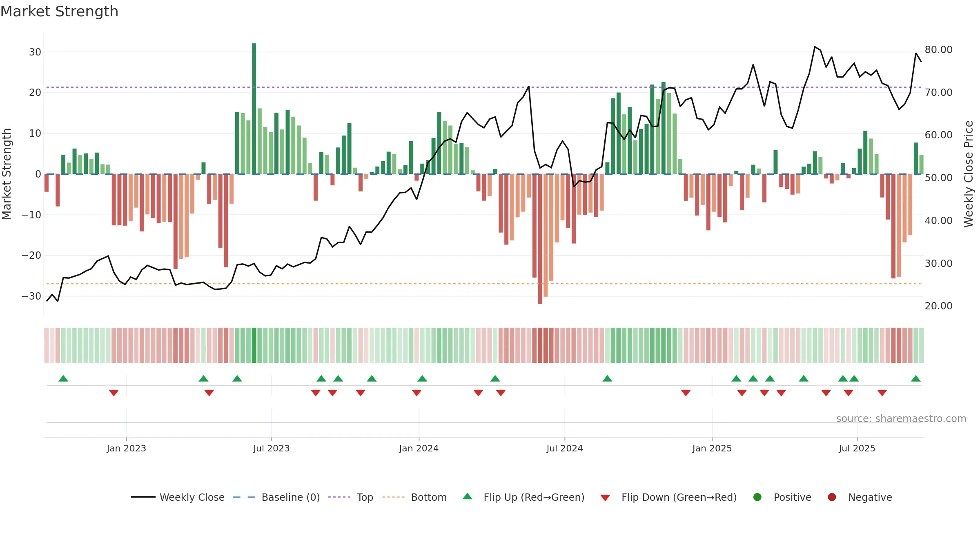This screenshot has width=980, height=551.
Task: Click the green flip-up marker after Jul 2024
Action: [607, 378]
